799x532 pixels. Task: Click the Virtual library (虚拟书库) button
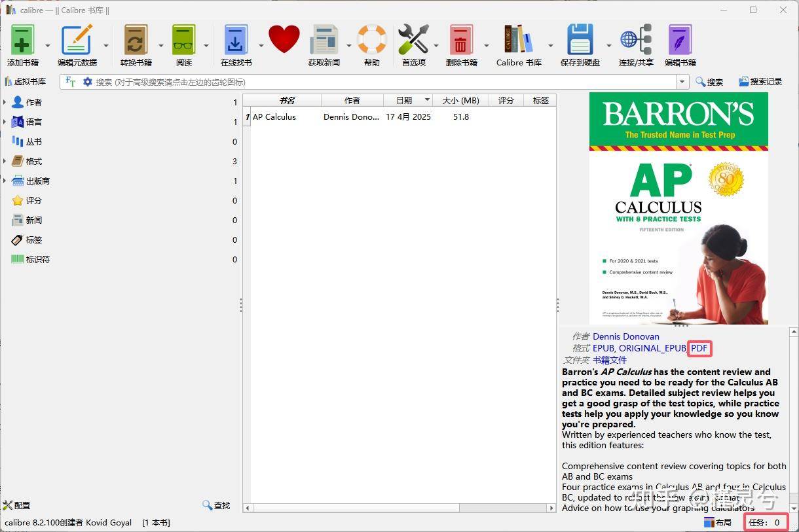coord(26,82)
